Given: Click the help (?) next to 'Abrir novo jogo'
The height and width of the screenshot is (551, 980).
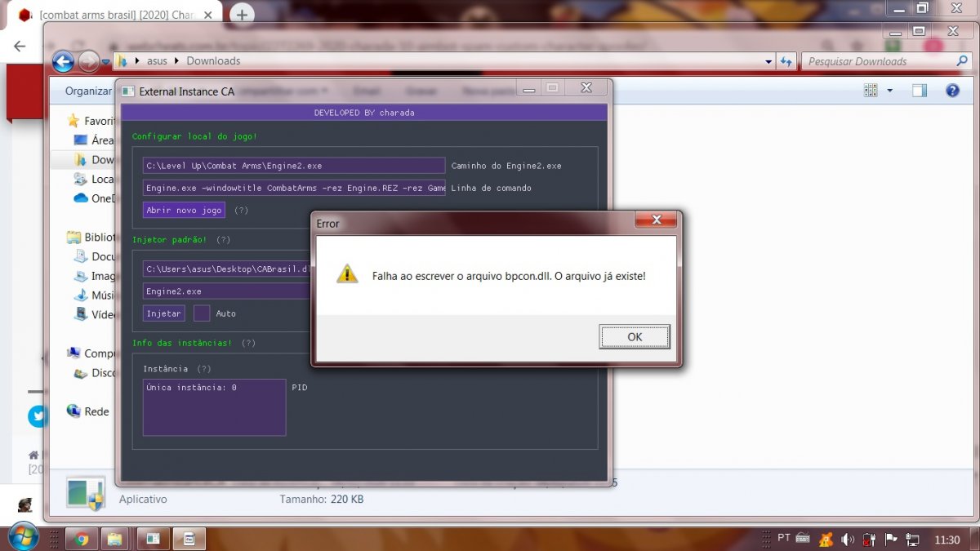Looking at the screenshot, I should [241, 210].
